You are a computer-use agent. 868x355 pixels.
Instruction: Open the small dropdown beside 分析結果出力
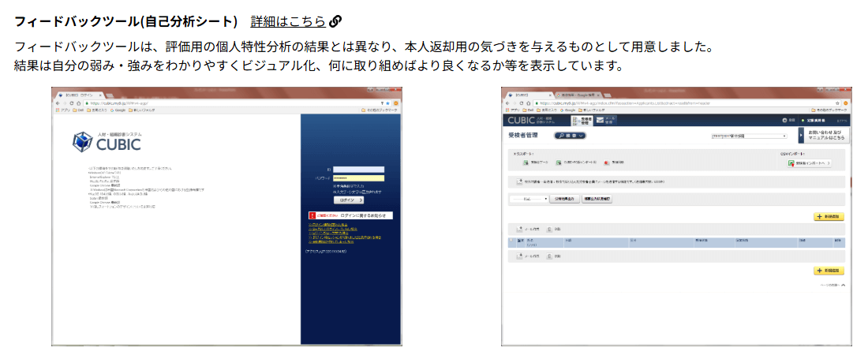(528, 198)
